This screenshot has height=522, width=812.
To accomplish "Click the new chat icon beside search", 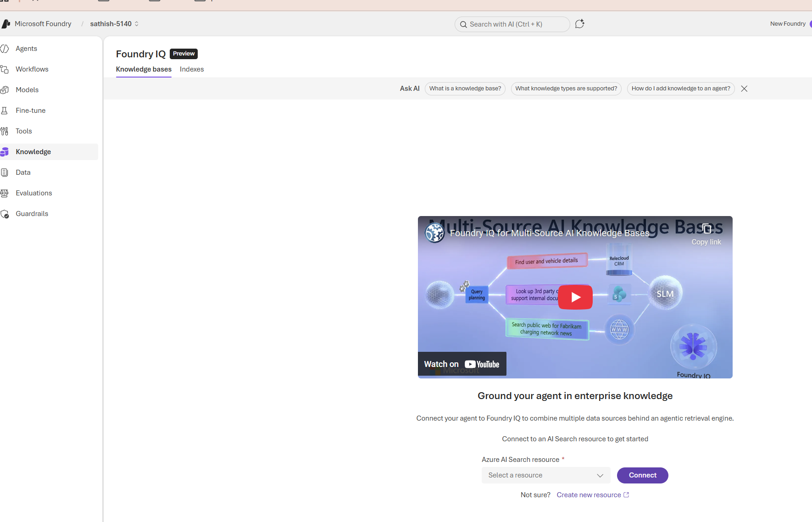I will 579,24.
